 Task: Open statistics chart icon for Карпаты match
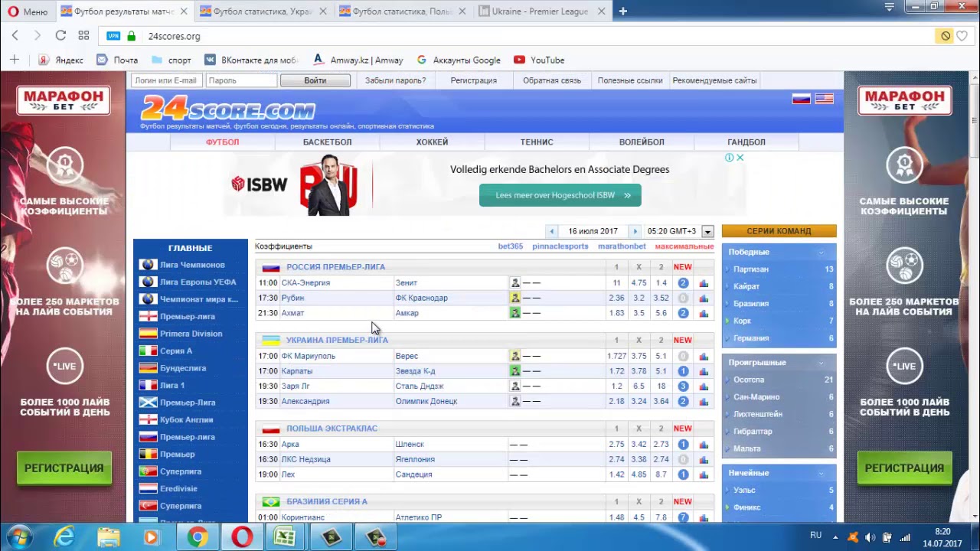pos(704,371)
